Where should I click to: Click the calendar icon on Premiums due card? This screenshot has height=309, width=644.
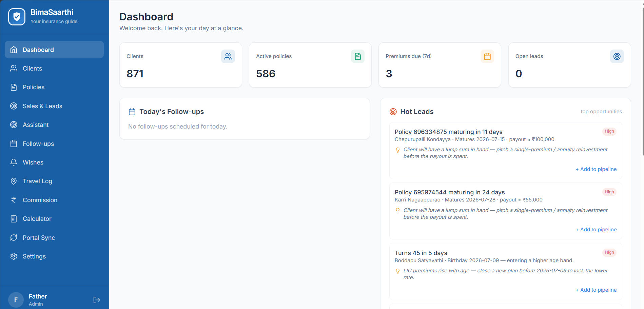487,56
